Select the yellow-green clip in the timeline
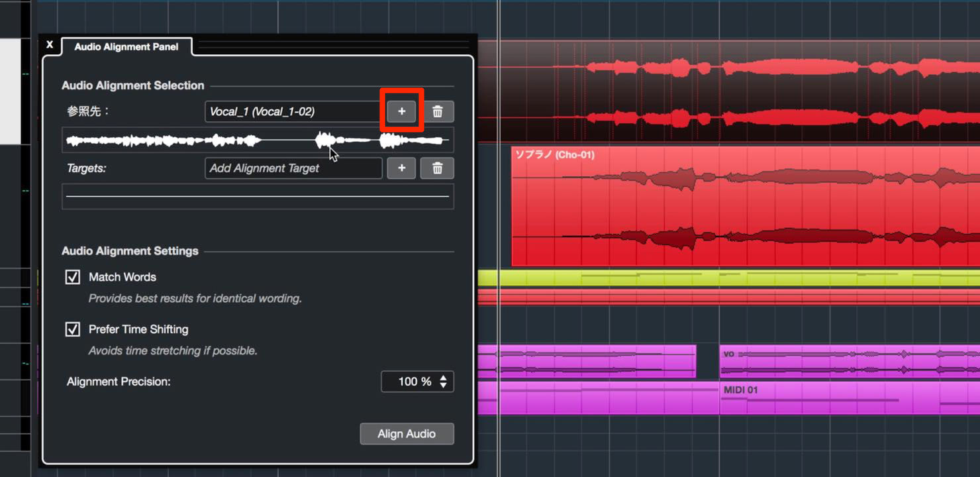 [x=728, y=278]
